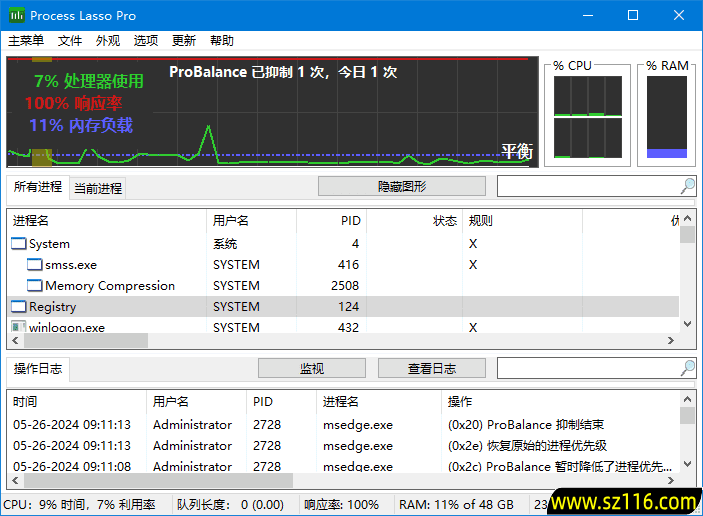Screen dimensions: 703x516
Task: Click status bar CPU: 9% 时间 entry
Action: (x=79, y=505)
